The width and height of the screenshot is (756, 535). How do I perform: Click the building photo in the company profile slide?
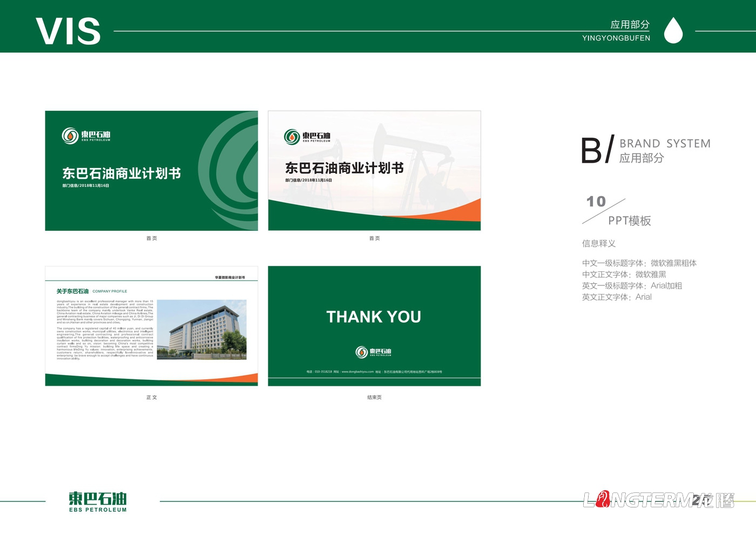pos(202,329)
